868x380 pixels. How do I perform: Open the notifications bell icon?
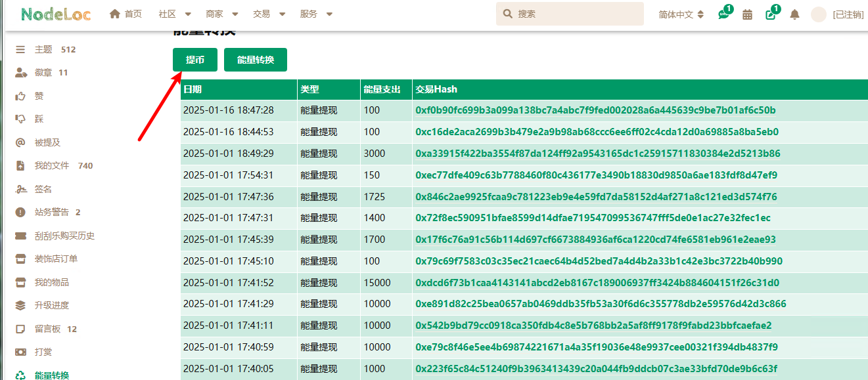click(x=794, y=14)
